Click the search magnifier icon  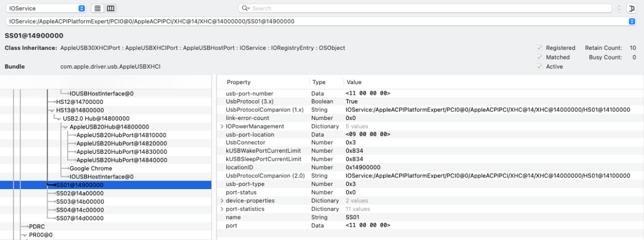click(245, 9)
